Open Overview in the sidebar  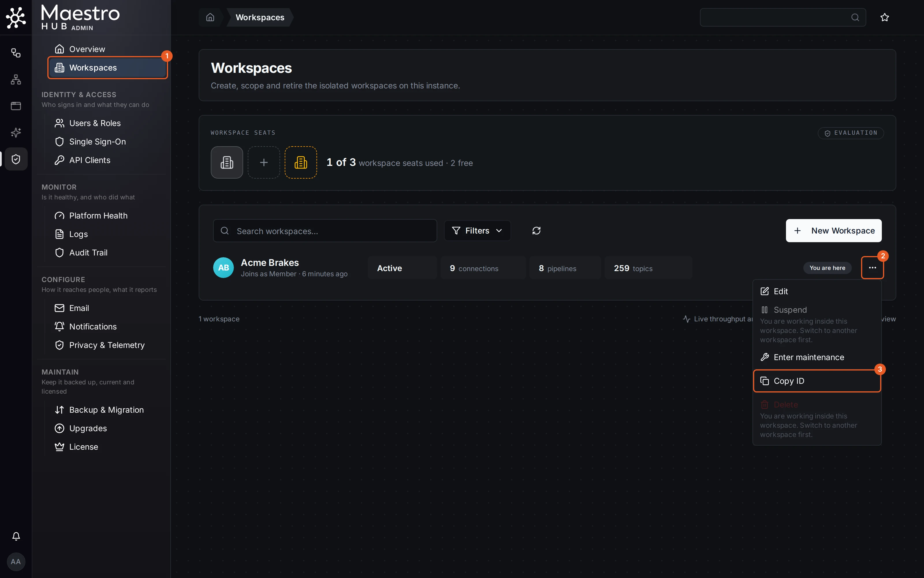[108, 49]
